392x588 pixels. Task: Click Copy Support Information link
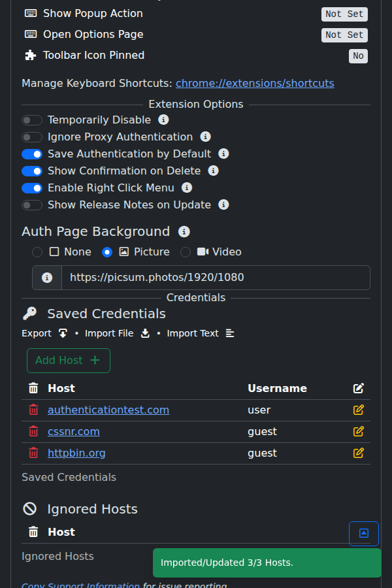80,585
